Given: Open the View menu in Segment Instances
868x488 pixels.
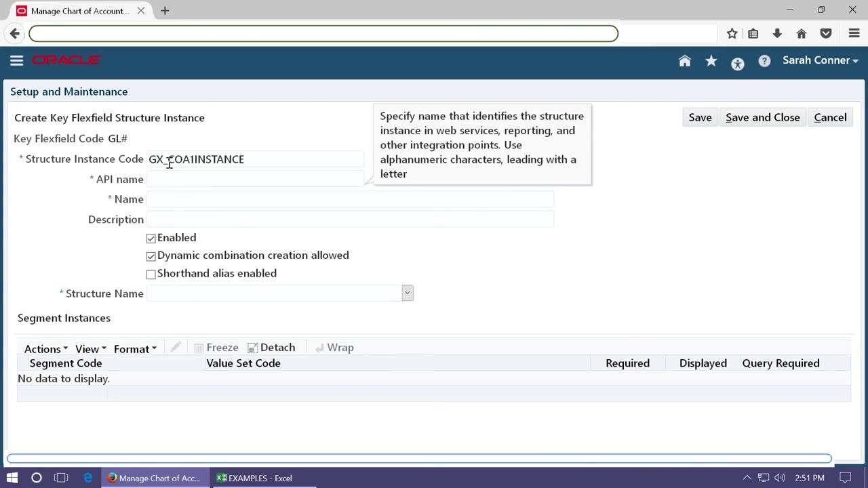Looking at the screenshot, I should (x=90, y=348).
